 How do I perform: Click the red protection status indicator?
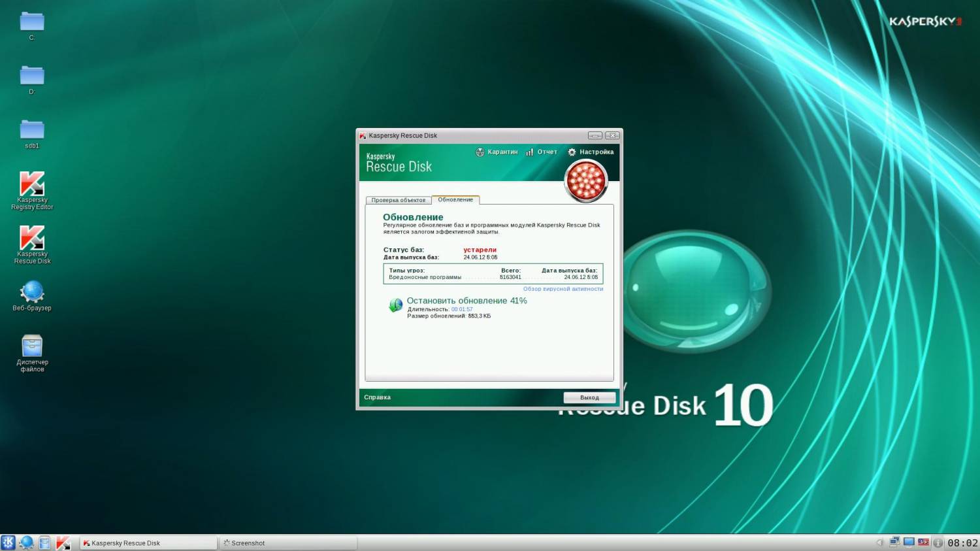586,181
